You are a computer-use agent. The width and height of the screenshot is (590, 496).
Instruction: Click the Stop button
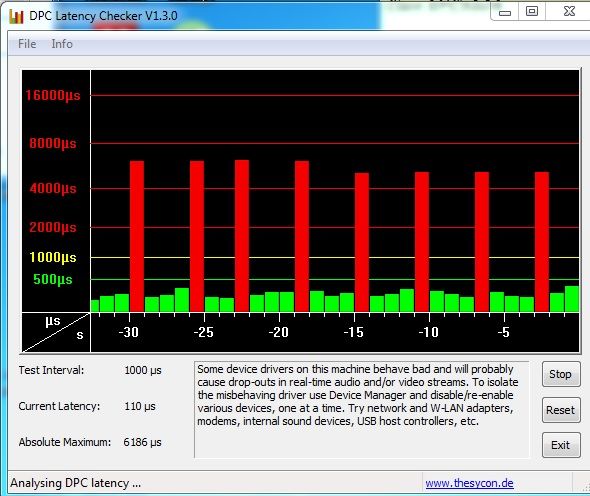(561, 374)
